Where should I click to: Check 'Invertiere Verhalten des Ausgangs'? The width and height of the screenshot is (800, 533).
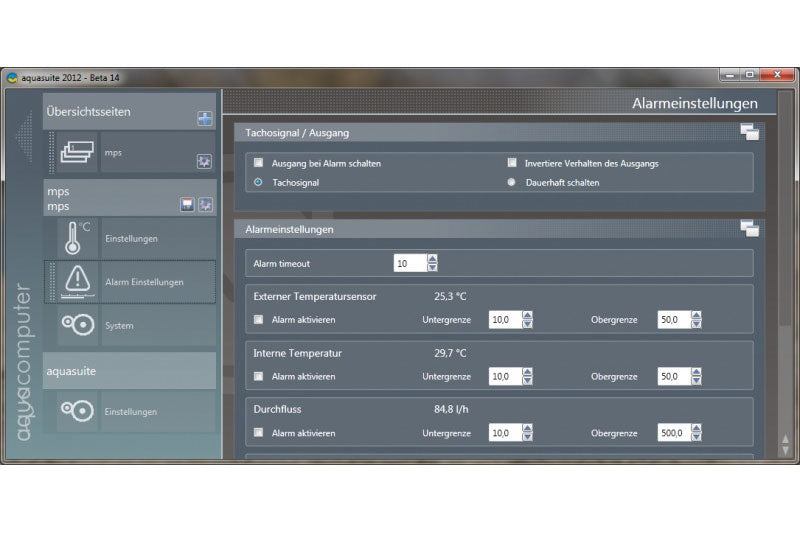[x=512, y=163]
